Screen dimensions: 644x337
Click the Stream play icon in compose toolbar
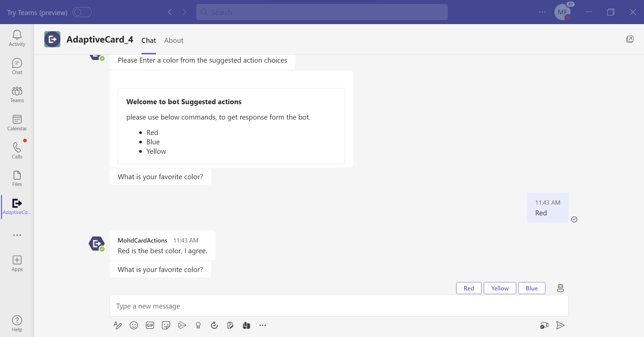point(182,325)
